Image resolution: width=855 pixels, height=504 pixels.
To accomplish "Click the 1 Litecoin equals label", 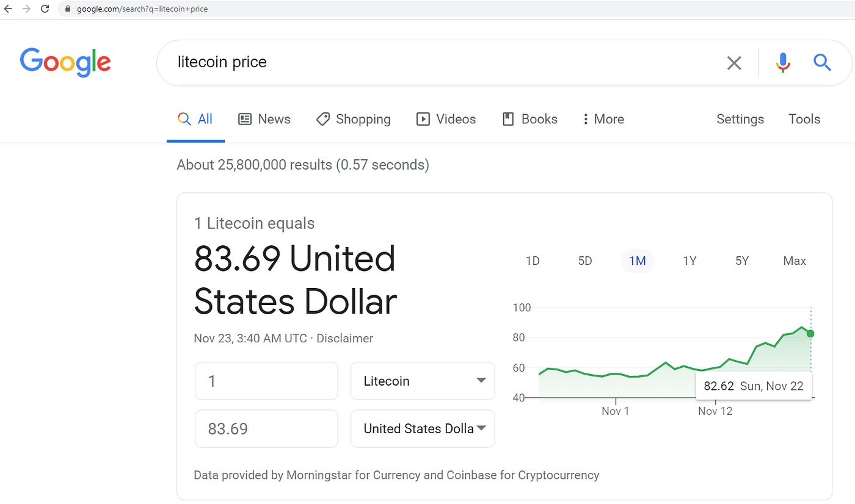I will [x=254, y=223].
